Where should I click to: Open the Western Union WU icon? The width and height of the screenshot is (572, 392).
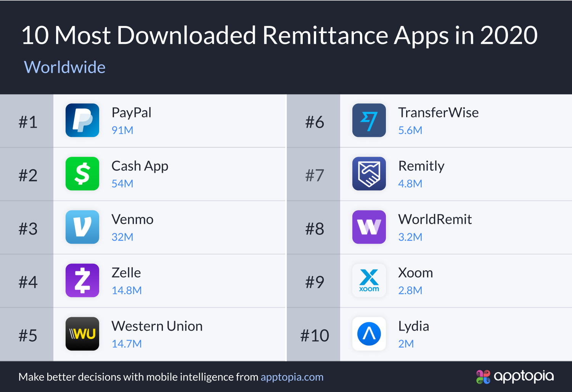(x=82, y=334)
